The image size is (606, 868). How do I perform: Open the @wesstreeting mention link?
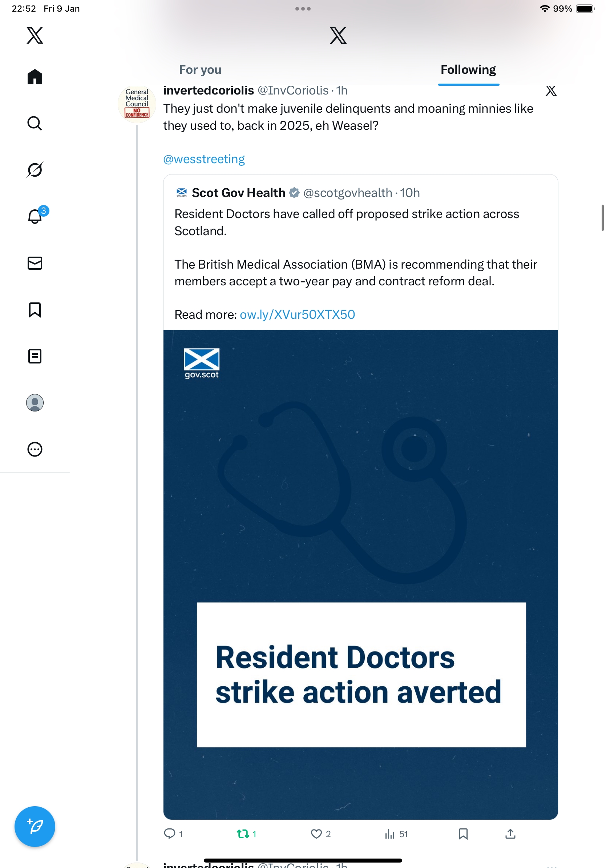[204, 159]
